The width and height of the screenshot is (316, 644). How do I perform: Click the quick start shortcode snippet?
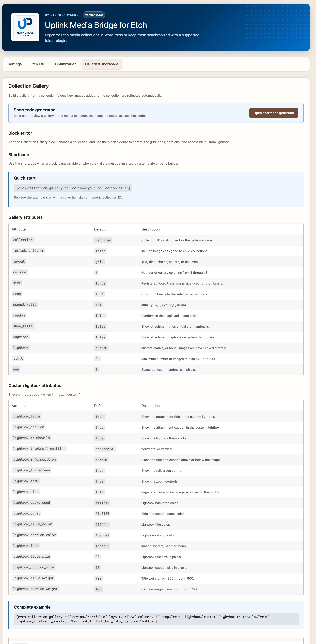click(73, 188)
